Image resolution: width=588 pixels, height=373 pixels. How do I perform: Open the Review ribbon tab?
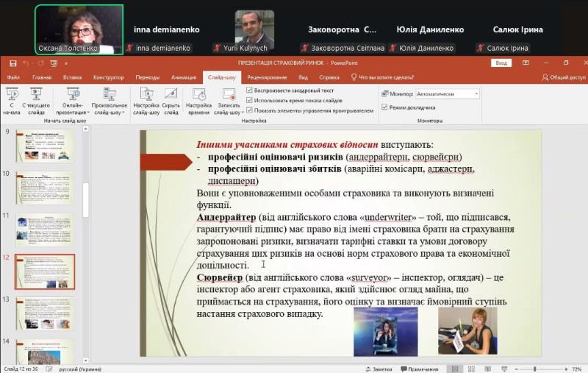[267, 77]
